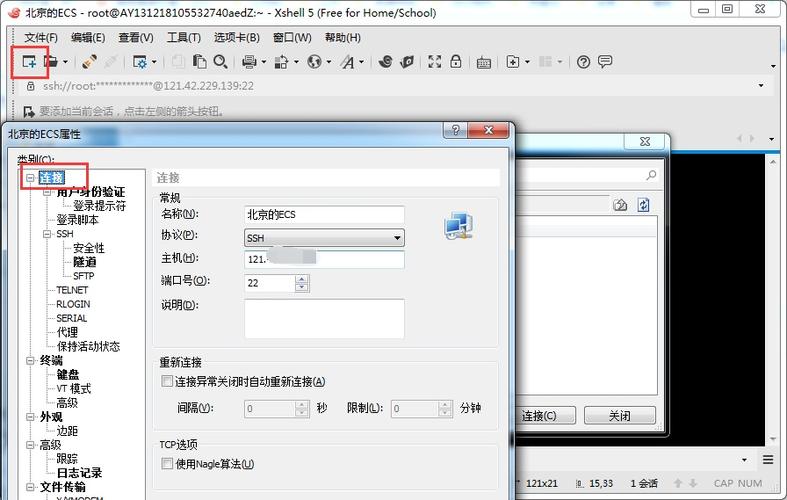Select 保持活动状态 in category tree
The height and width of the screenshot is (500, 787).
[88, 346]
